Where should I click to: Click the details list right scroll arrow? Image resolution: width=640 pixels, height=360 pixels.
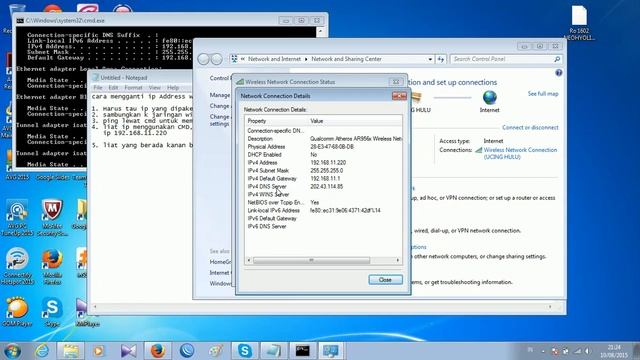(398, 260)
